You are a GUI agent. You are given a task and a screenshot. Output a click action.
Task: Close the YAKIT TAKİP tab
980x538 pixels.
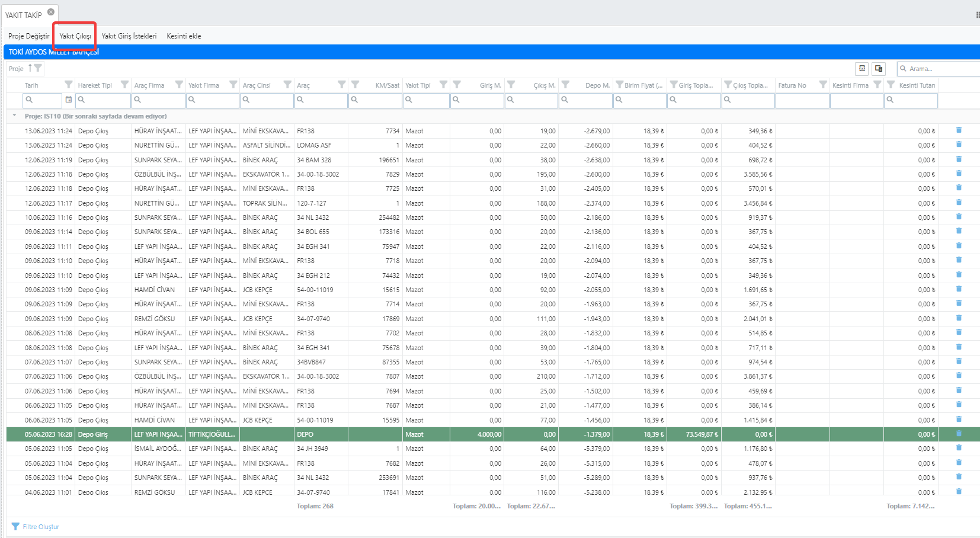click(51, 12)
